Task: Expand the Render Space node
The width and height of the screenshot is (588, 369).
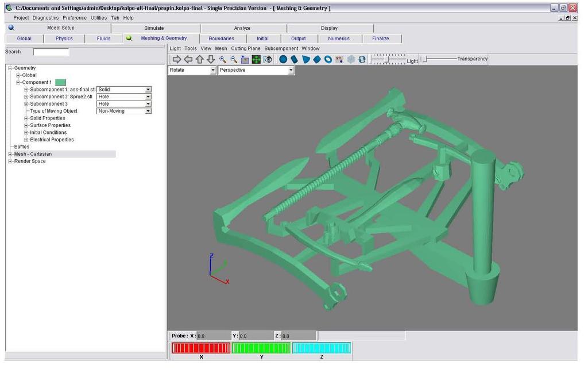Action: point(10,161)
